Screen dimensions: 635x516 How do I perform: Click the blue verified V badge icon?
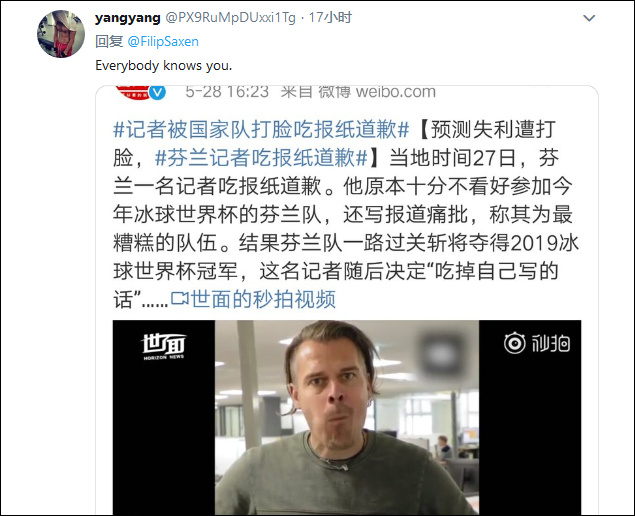(158, 92)
